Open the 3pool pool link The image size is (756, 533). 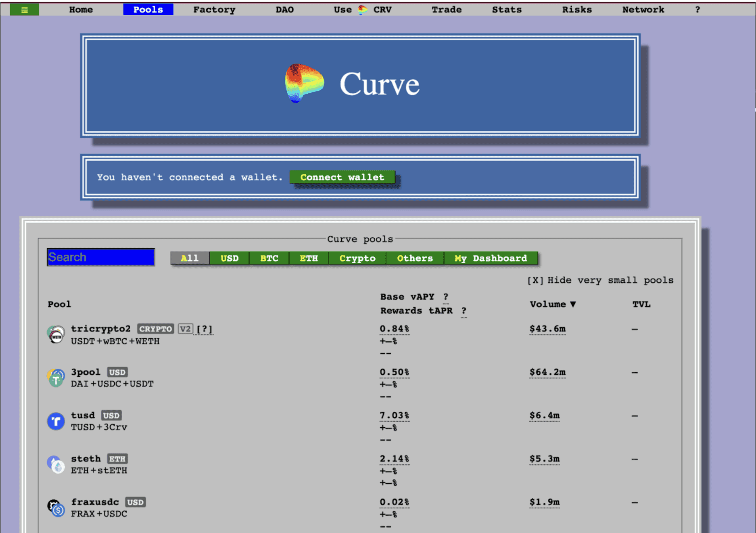click(86, 372)
